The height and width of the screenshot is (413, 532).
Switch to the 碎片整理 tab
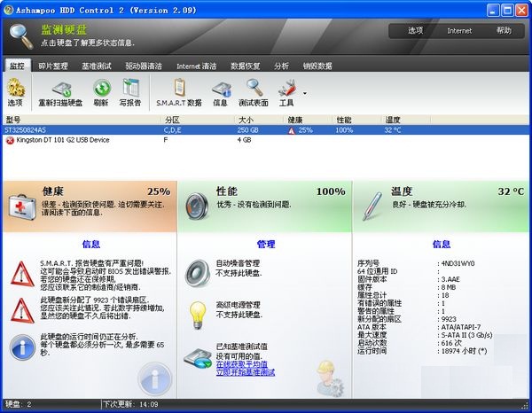pyautogui.click(x=53, y=66)
